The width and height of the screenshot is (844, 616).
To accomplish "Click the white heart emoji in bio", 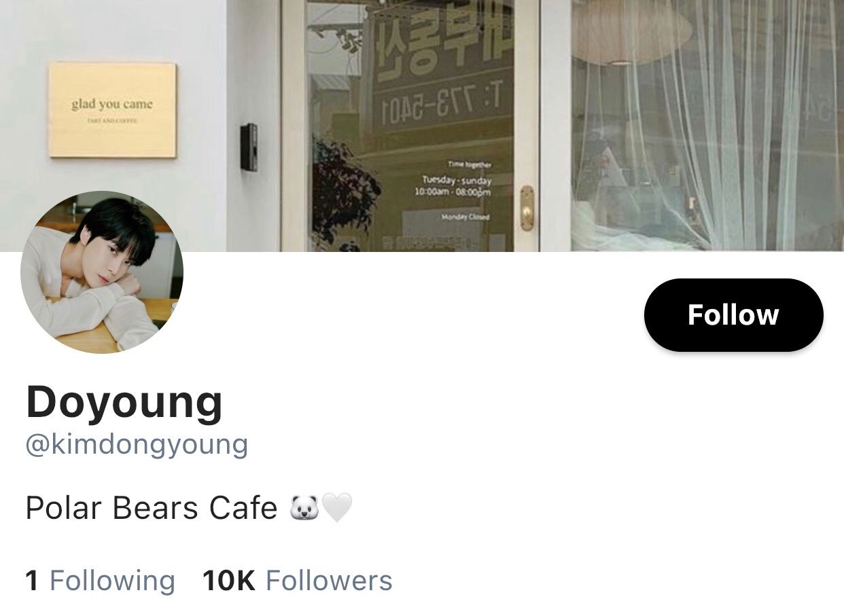I will [x=336, y=508].
